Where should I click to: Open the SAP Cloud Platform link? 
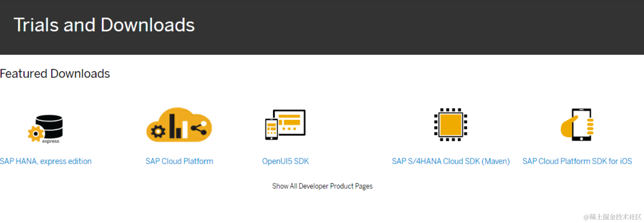(179, 161)
